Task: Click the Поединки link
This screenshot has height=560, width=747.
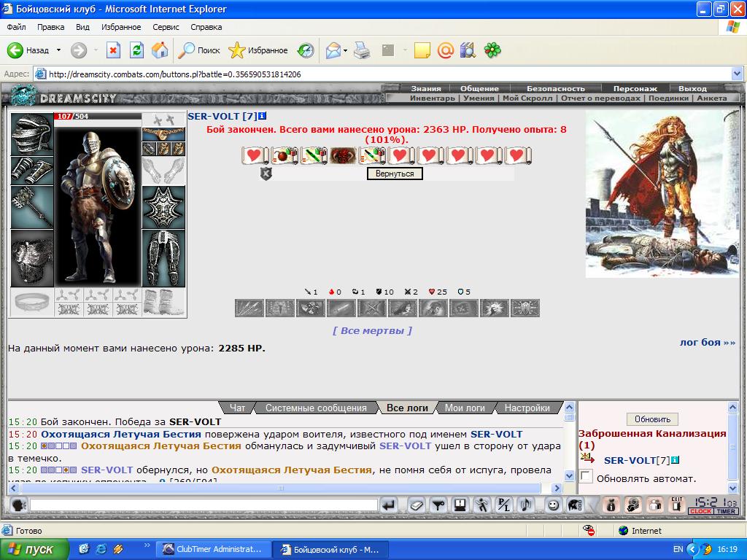Action: point(668,98)
